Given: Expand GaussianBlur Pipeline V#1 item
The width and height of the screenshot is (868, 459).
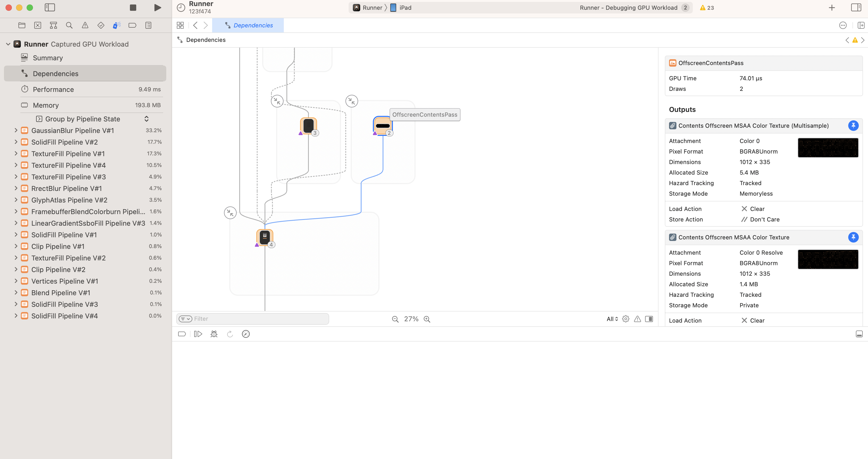Looking at the screenshot, I should [16, 130].
